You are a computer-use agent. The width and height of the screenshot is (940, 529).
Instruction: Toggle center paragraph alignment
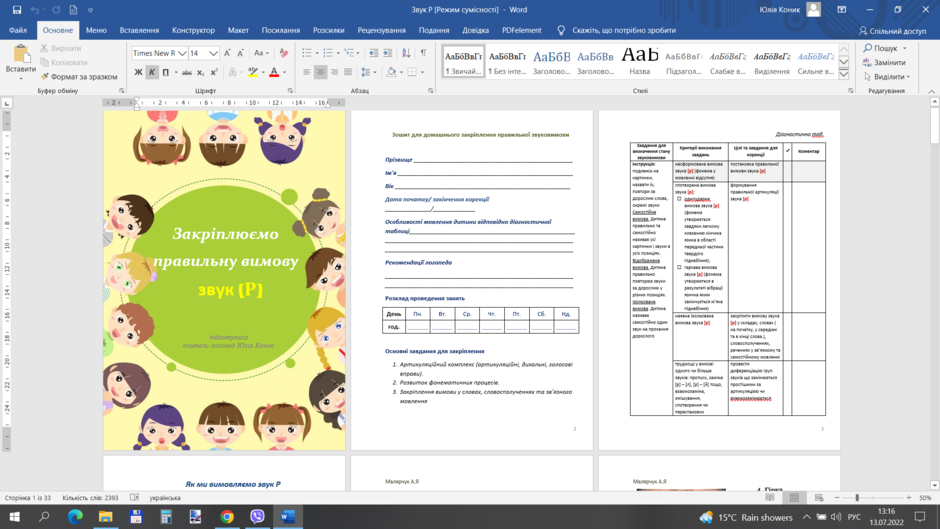click(x=321, y=73)
